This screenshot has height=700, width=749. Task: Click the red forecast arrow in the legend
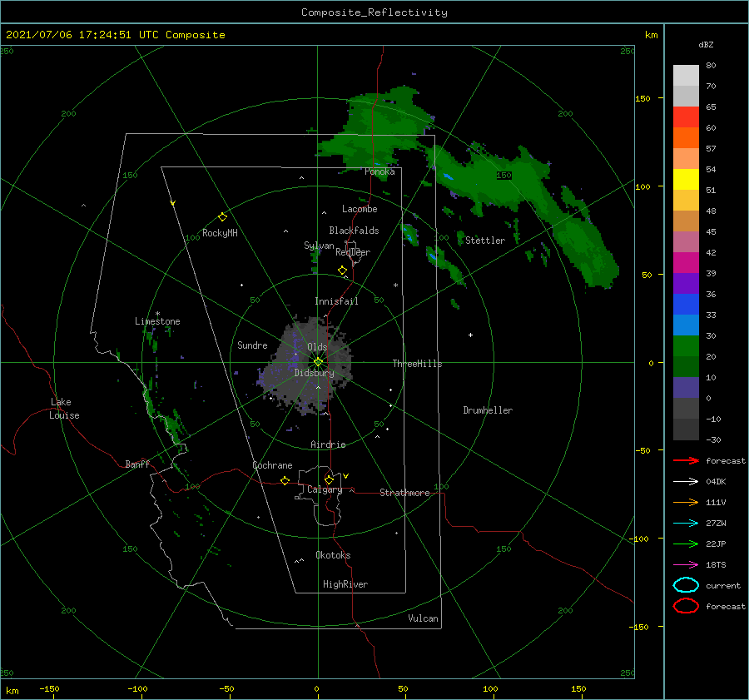click(x=686, y=460)
